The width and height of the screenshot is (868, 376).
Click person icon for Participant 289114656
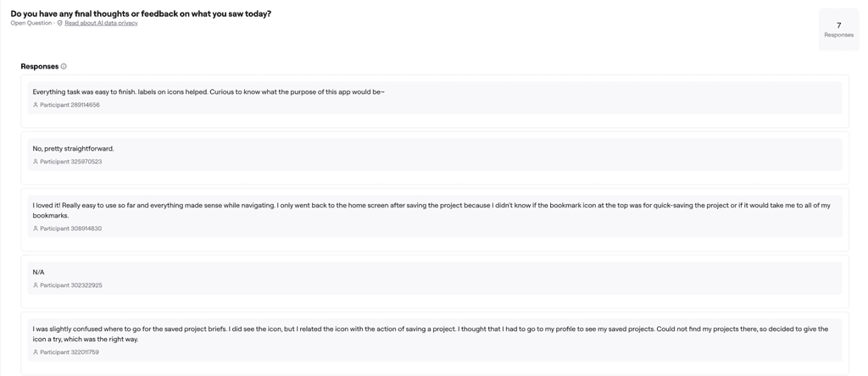point(36,105)
